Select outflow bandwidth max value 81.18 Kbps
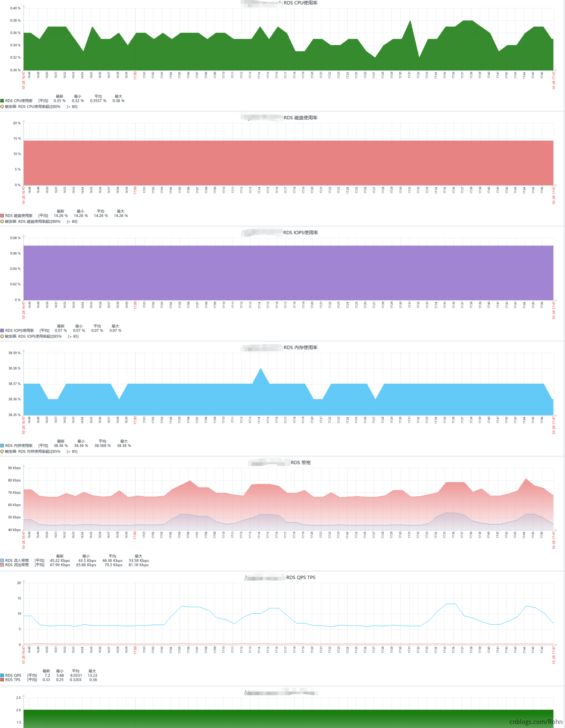 [138, 565]
